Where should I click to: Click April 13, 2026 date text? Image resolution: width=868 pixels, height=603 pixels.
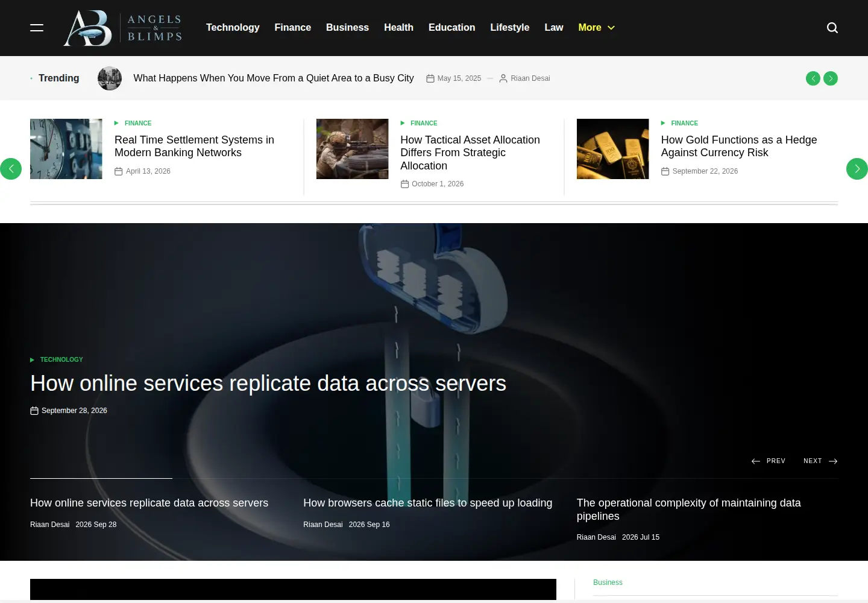tap(148, 171)
